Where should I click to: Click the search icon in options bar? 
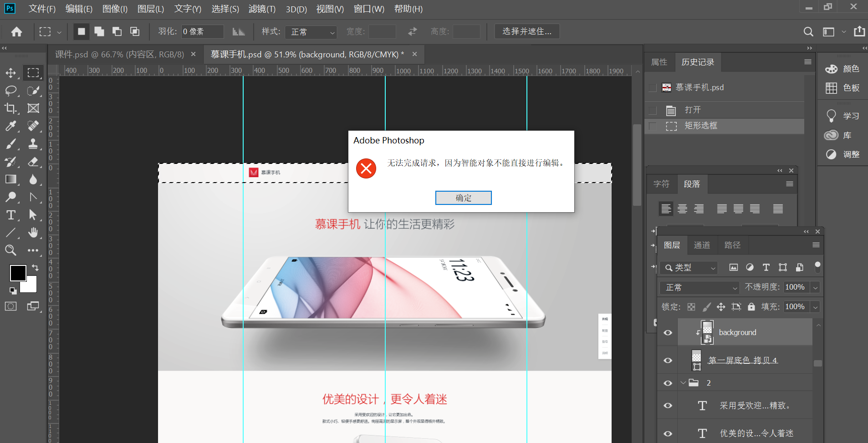[x=808, y=31]
